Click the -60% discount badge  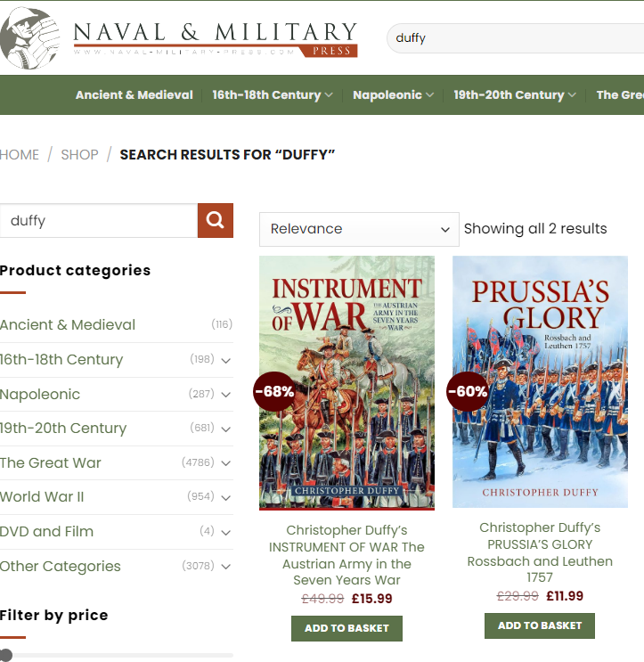(468, 391)
